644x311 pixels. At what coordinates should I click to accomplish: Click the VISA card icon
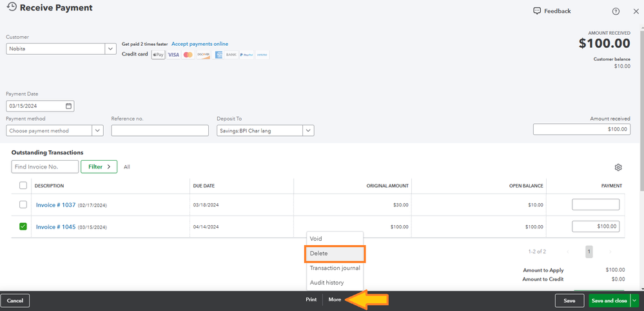[x=173, y=55]
